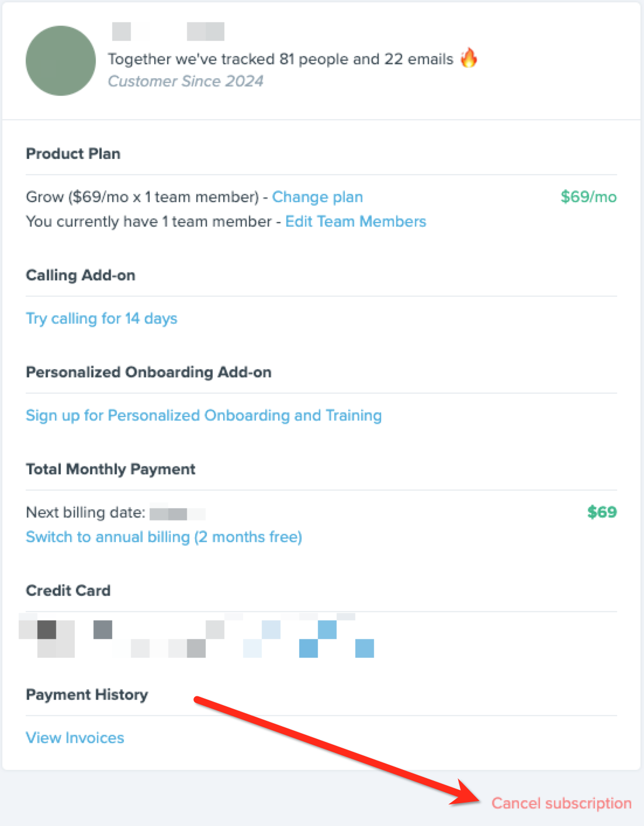Open View Invoices under Payment History

coord(75,738)
